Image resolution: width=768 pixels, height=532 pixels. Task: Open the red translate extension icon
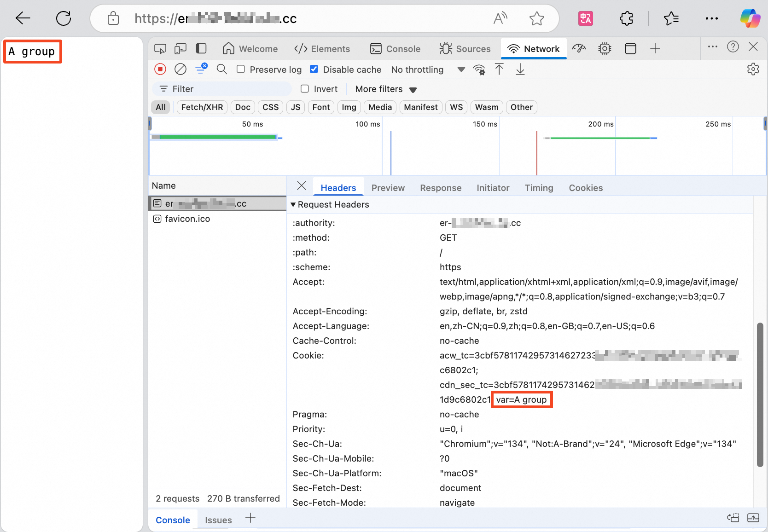click(x=586, y=18)
